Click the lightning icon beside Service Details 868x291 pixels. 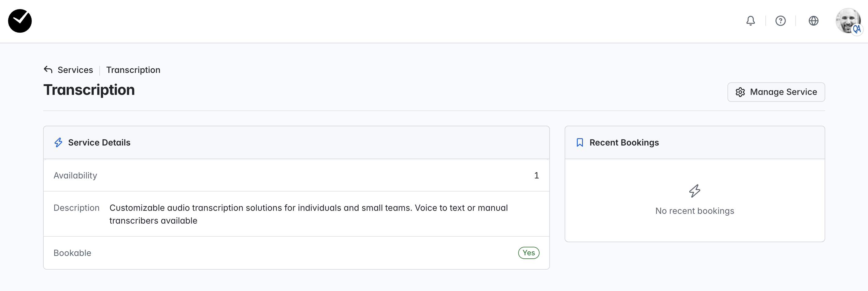tap(58, 143)
